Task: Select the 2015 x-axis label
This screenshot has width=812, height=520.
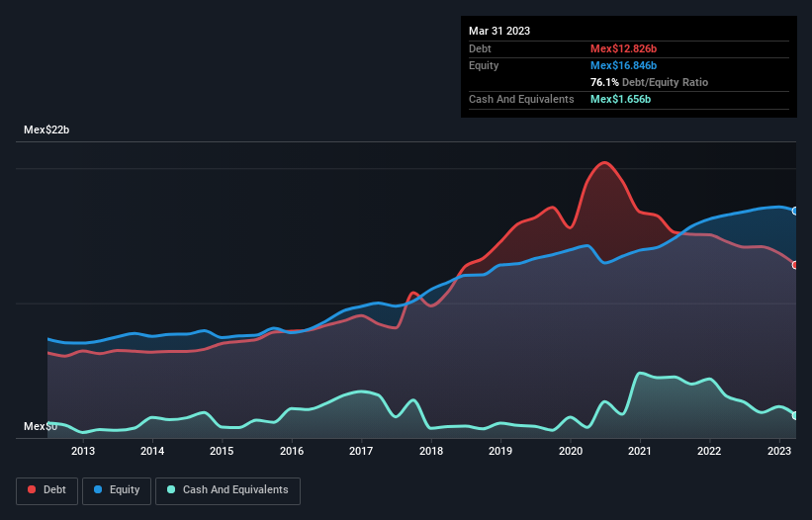Action: (x=223, y=452)
